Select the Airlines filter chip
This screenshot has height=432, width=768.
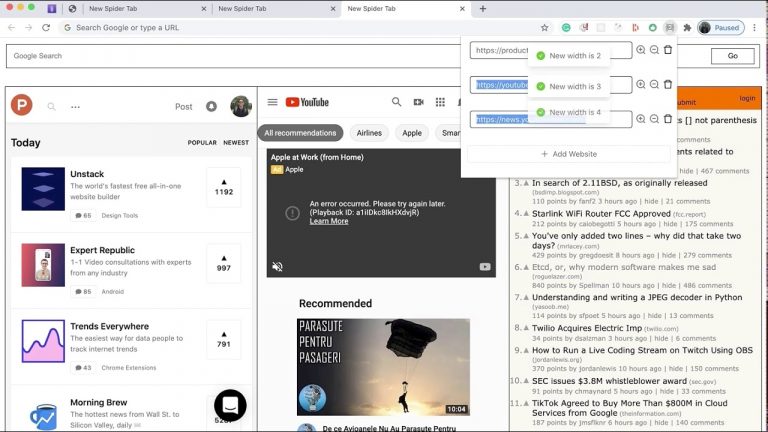(369, 133)
